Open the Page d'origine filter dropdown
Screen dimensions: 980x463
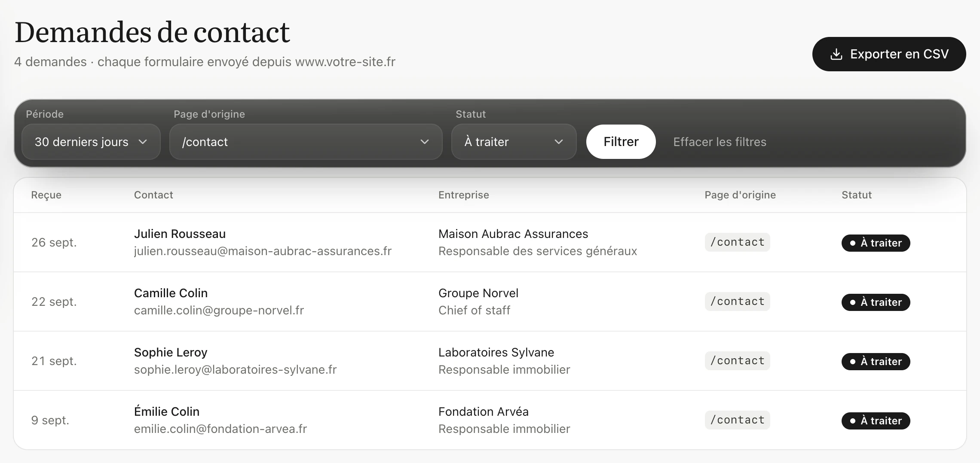pos(306,142)
